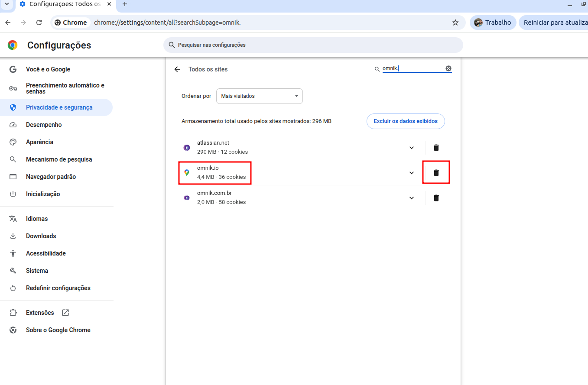Image resolution: width=588 pixels, height=385 pixels.
Task: Delete omnik.io site data with trash icon
Action: [436, 173]
